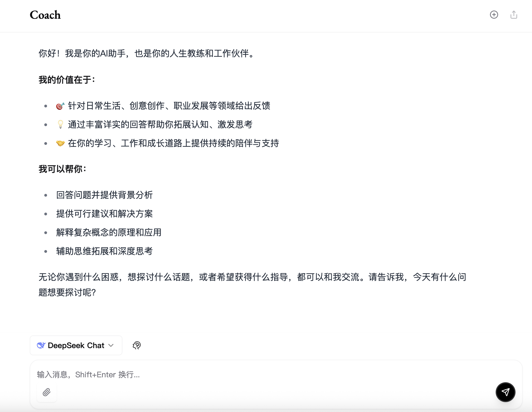
Task: Toggle the deep thinking brain icon
Action: tap(137, 345)
